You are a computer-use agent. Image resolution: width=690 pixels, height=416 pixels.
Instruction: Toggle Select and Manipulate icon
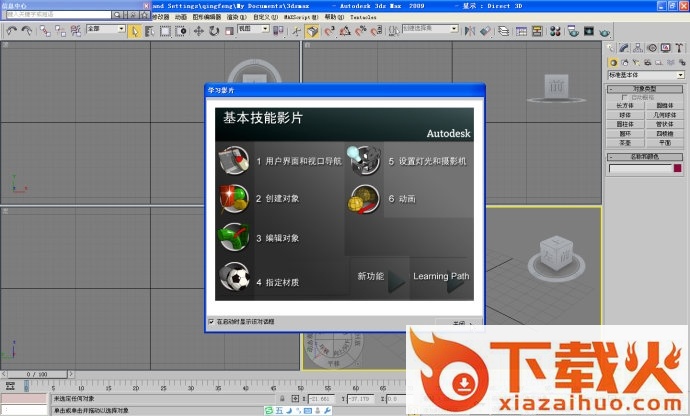point(297,31)
